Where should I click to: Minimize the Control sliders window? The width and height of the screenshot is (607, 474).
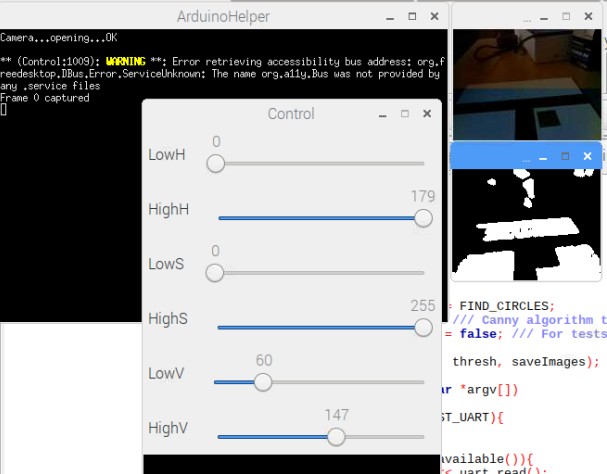[382, 114]
